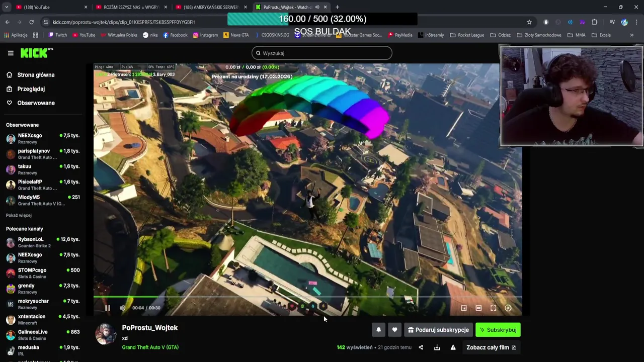The height and width of the screenshot is (362, 644).
Task: Click the Wyszukaj search field
Action: [322, 53]
